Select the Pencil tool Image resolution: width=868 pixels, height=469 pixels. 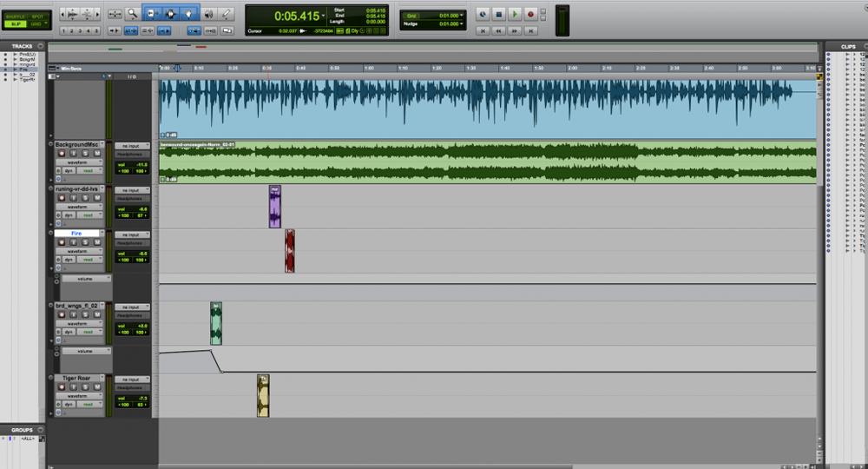coord(227,14)
